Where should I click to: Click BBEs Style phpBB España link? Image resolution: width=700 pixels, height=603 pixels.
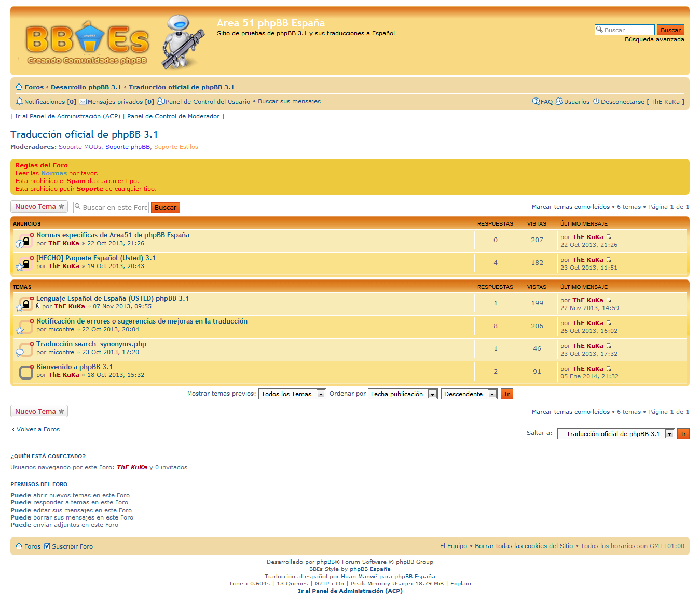(370, 569)
